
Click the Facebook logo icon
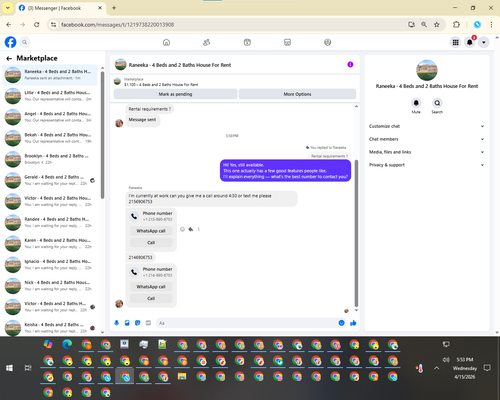[x=10, y=42]
